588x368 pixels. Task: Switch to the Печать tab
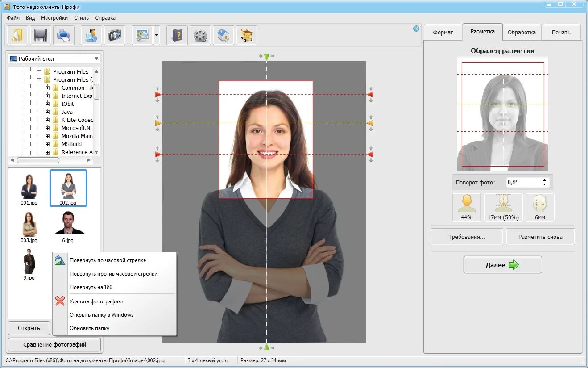pos(561,33)
